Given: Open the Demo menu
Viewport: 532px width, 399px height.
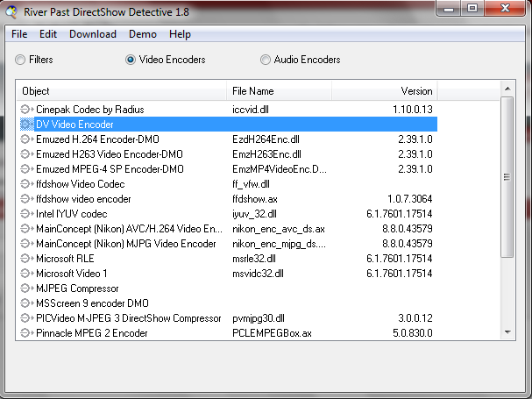Looking at the screenshot, I should pos(143,34).
